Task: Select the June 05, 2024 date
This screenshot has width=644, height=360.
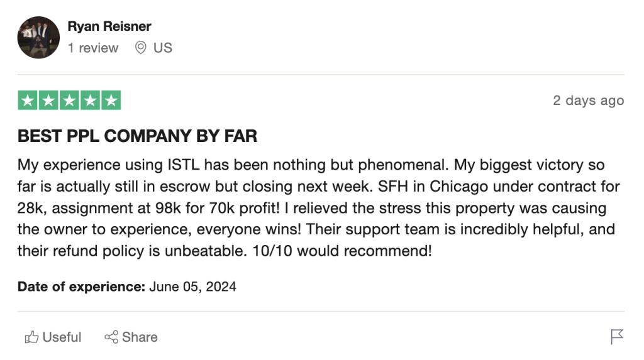Action: coord(192,287)
